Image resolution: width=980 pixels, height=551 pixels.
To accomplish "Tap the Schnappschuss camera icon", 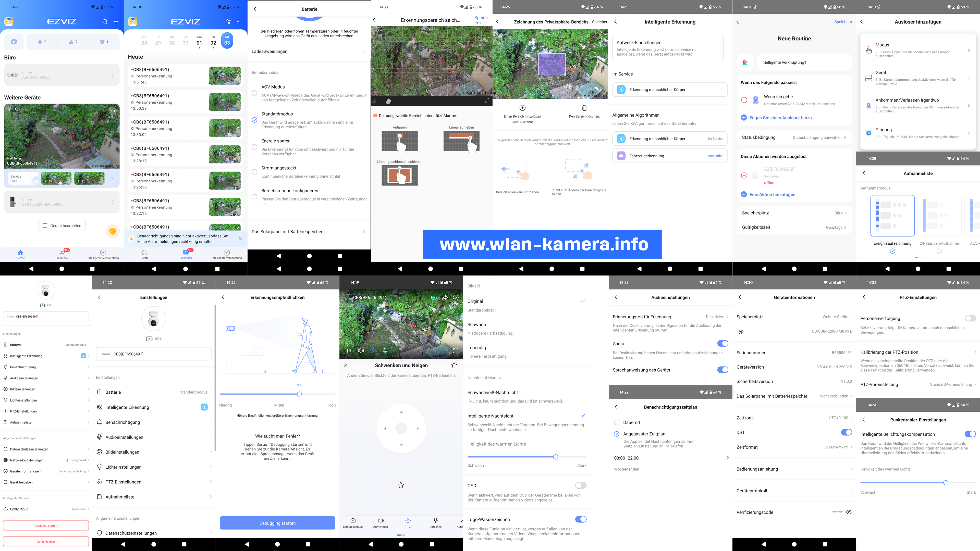I will [x=353, y=520].
